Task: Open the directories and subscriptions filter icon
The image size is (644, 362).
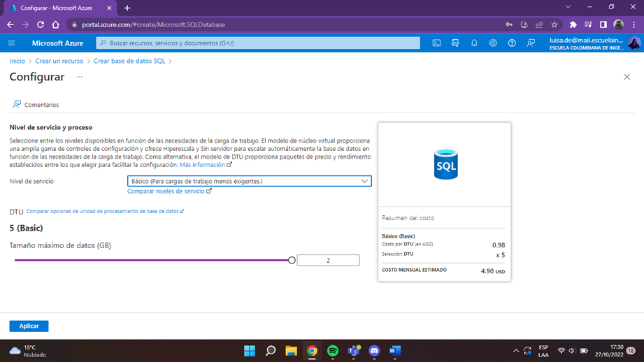Action: click(x=455, y=43)
